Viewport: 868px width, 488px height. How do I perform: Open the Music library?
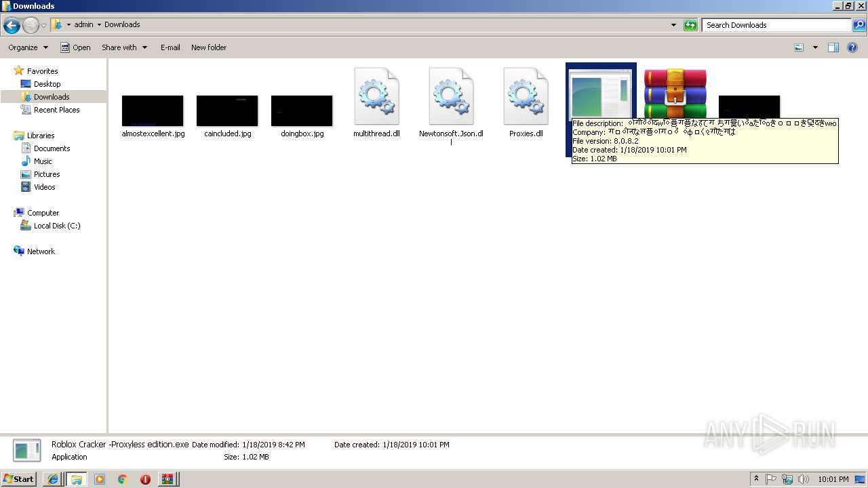coord(43,161)
